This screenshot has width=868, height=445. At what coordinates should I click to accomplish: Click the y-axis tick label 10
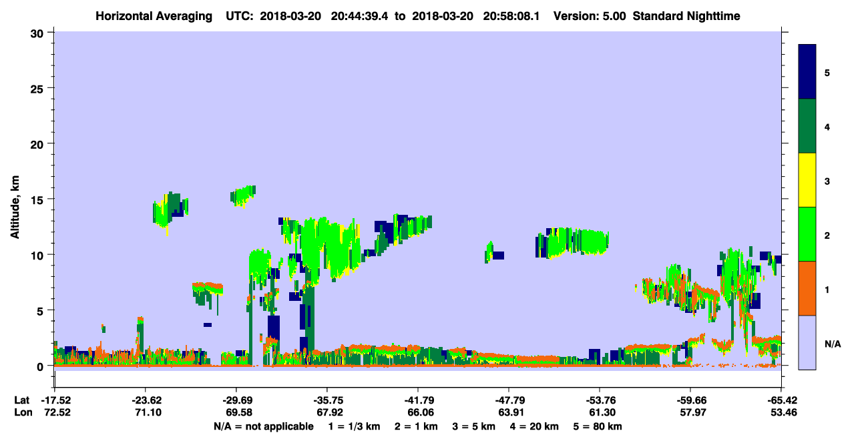click(39, 255)
